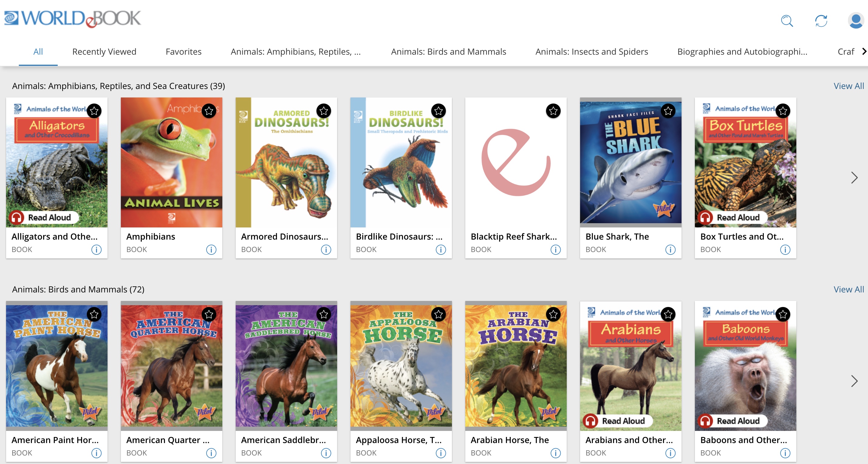The image size is (868, 464).
Task: Open Blacktip Reef Shark placeholder cover
Action: click(516, 162)
